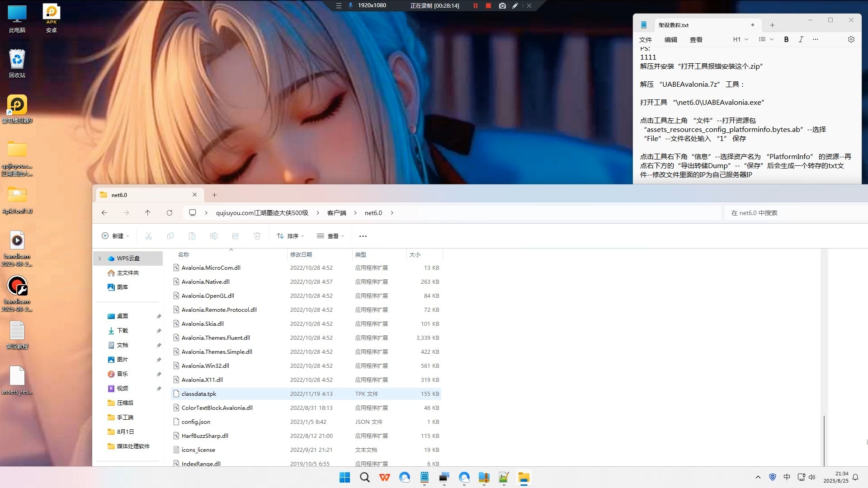Add a new Explorer tab
This screenshot has width=868, height=488.
[215, 195]
